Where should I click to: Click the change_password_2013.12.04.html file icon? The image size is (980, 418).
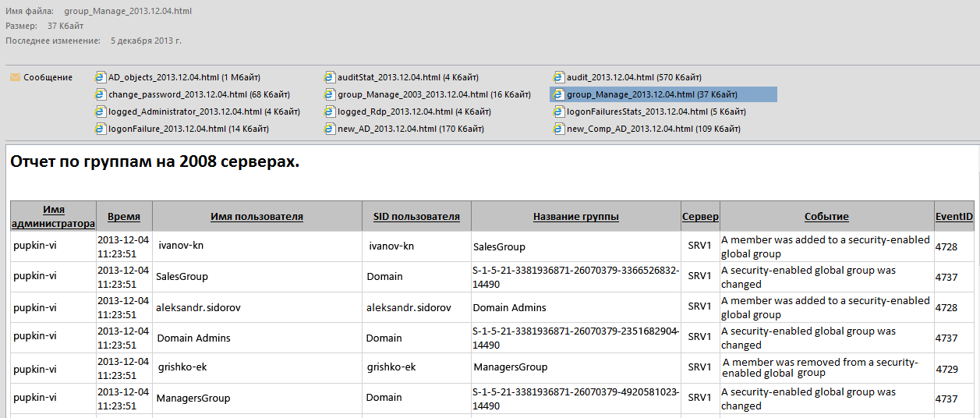click(100, 94)
